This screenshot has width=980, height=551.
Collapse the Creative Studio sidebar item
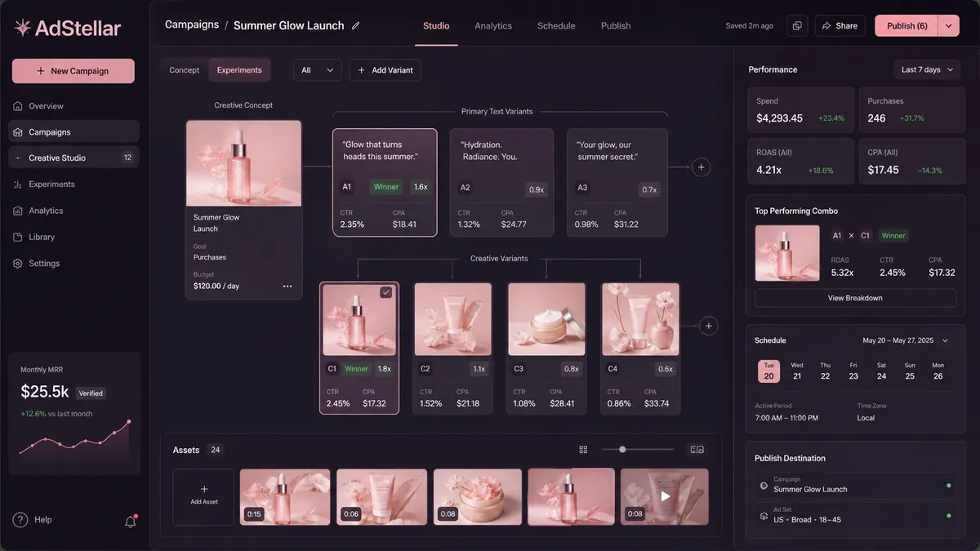coord(19,158)
